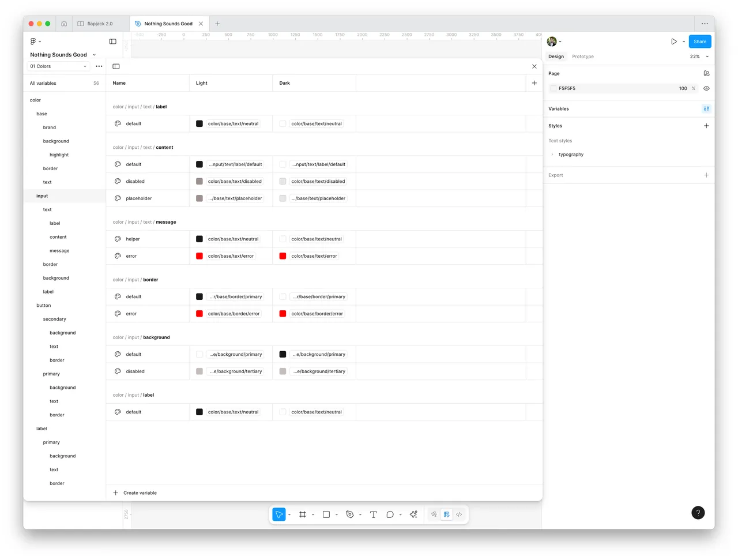This screenshot has width=738, height=560.
Task: Select All variables in sidebar
Action: point(65,83)
